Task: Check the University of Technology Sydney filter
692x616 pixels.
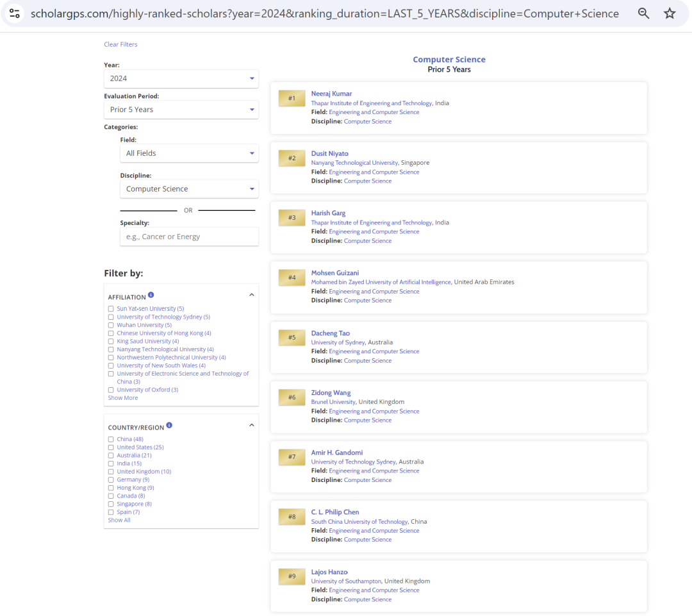Action: (x=111, y=317)
